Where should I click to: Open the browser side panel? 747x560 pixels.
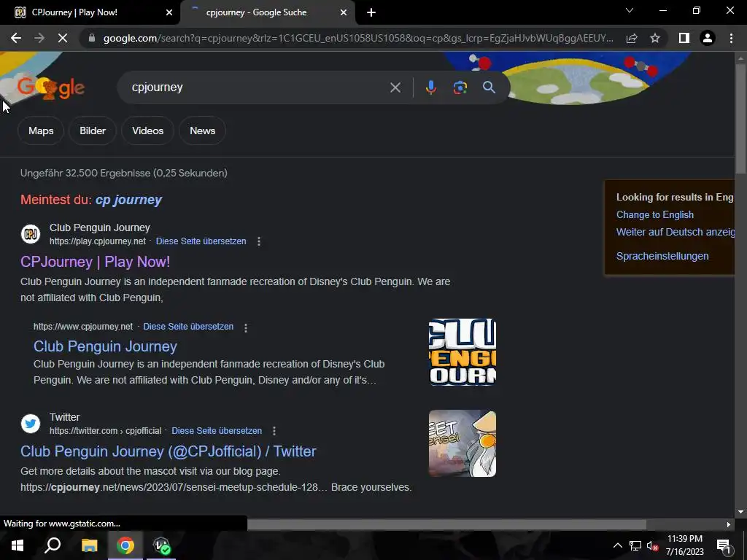tap(684, 38)
